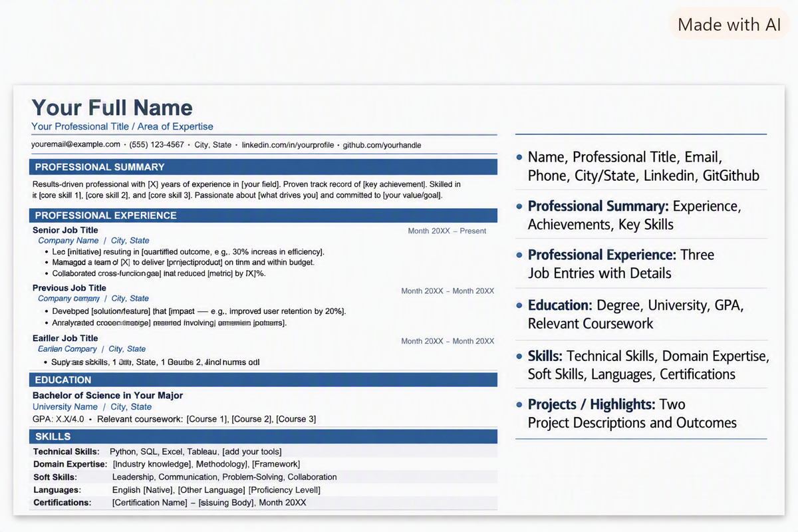Select the "Senior Job Title" heading
Image resolution: width=798 pixels, height=532 pixels.
tap(65, 230)
